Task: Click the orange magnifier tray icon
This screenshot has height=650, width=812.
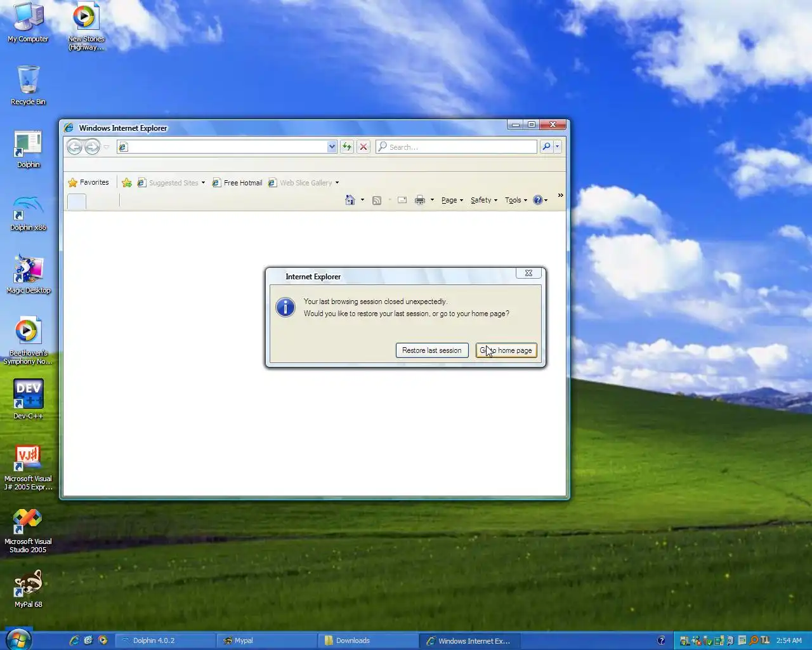Action: tap(754, 640)
